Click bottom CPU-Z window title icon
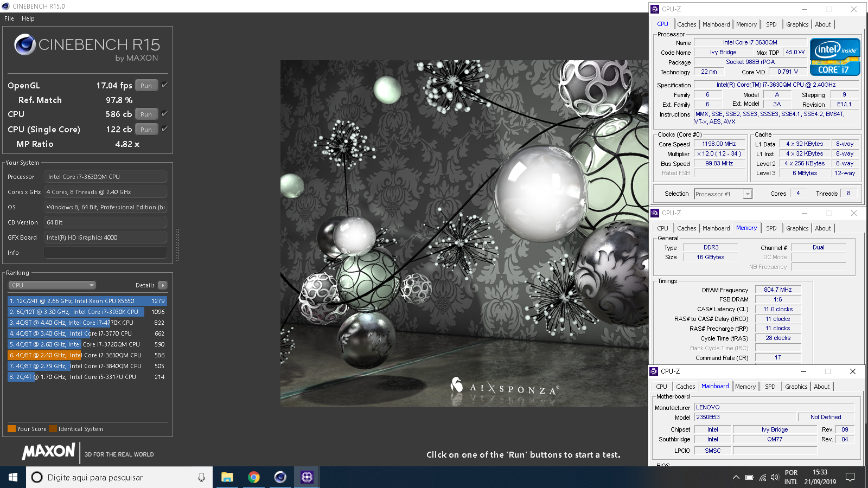The height and width of the screenshot is (488, 868). (x=654, y=371)
